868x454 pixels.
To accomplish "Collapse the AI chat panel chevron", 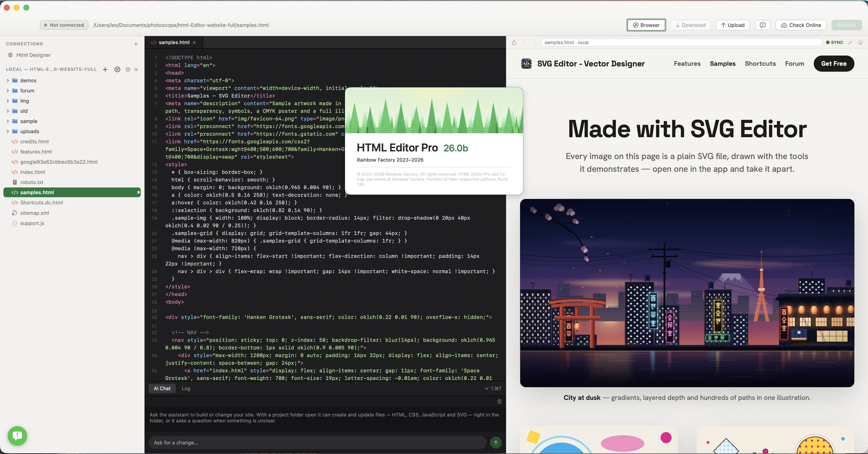I will point(486,388).
